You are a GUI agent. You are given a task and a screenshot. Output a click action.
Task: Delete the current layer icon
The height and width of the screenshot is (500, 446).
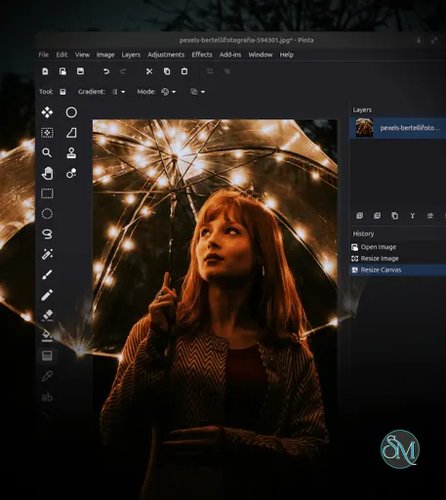(x=377, y=215)
